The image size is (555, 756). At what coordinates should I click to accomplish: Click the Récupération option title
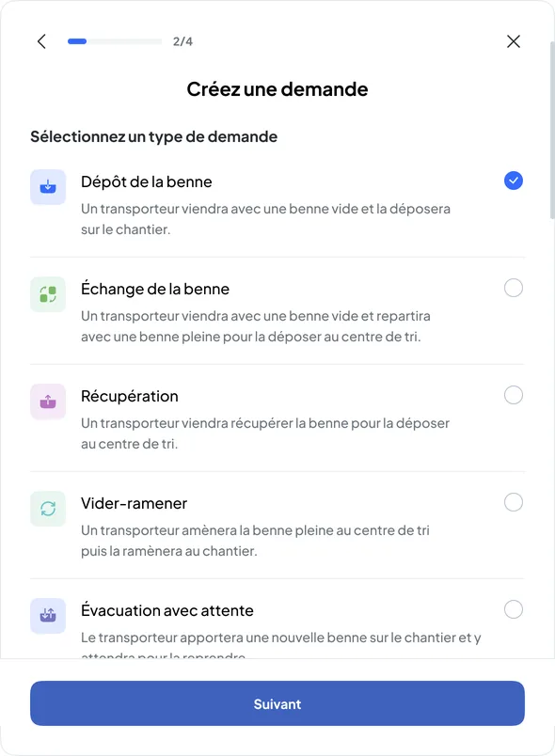point(130,396)
